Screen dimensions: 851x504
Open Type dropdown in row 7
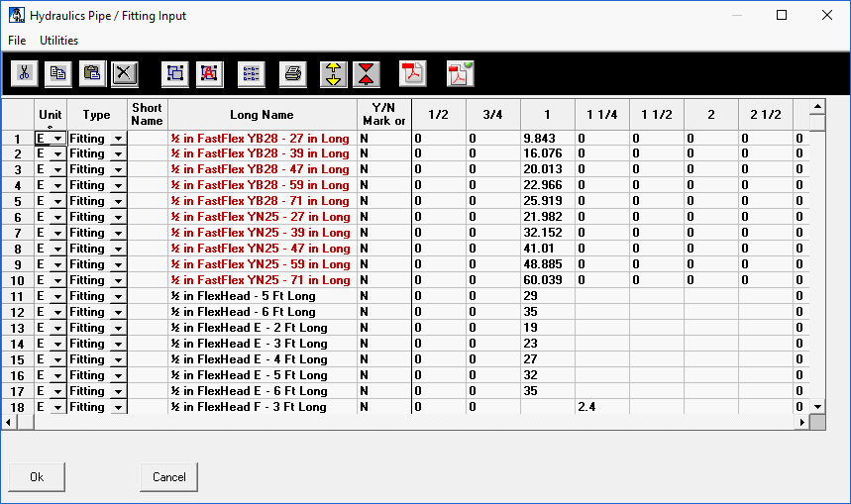click(118, 234)
